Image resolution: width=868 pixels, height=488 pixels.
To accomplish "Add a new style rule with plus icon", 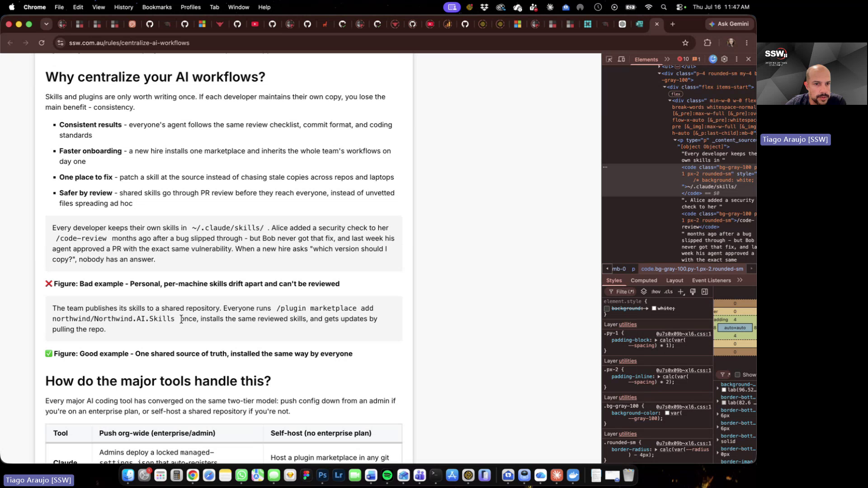I will click(x=681, y=292).
